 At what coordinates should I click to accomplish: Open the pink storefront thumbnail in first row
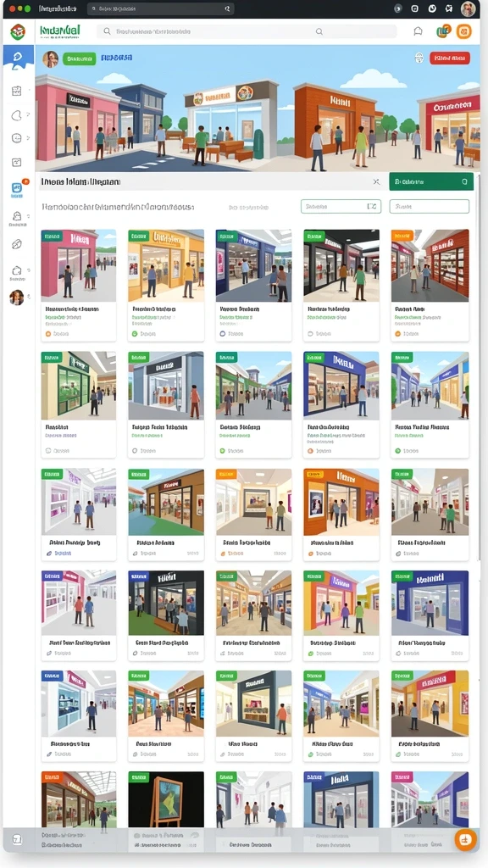pyautogui.click(x=79, y=265)
